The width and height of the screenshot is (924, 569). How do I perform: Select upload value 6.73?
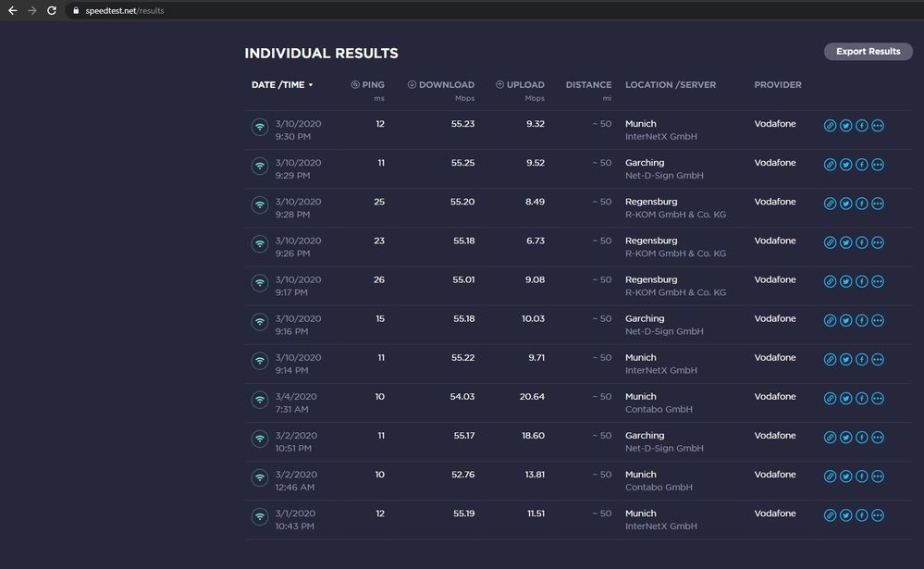(536, 241)
